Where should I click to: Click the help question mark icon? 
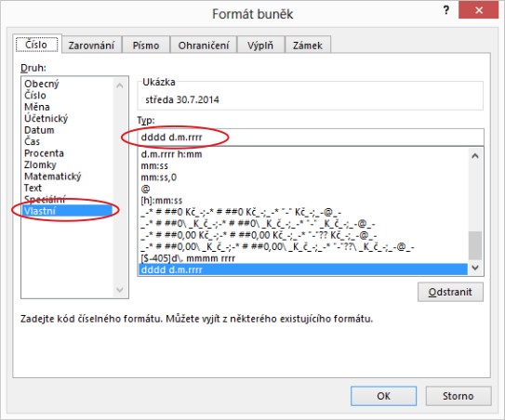click(446, 10)
